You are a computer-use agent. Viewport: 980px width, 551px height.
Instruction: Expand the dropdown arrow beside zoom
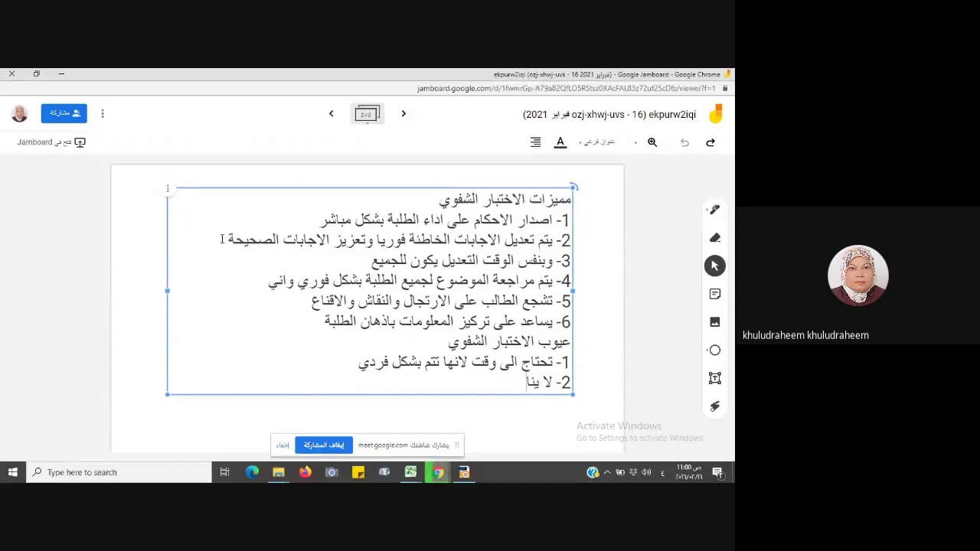point(635,142)
